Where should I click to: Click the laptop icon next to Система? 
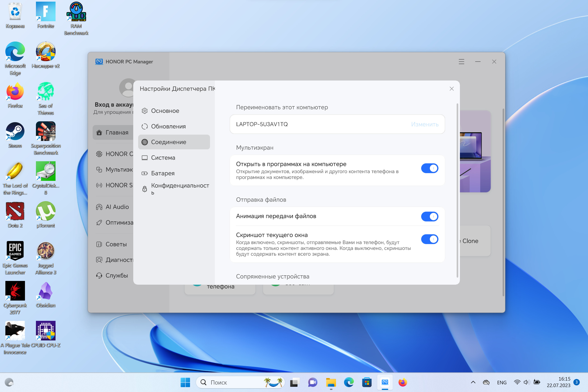pos(144,158)
